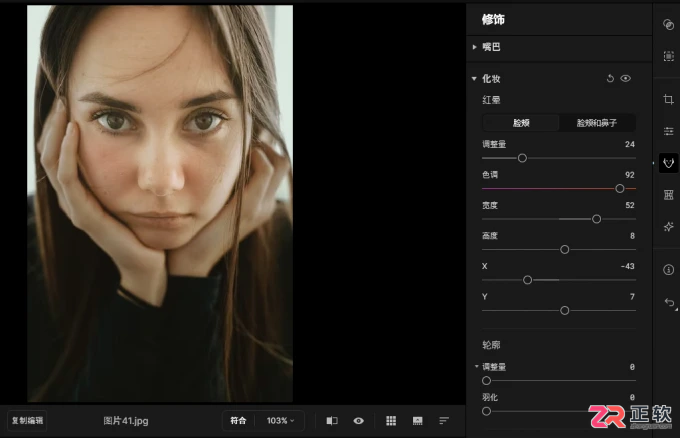This screenshot has height=438, width=680.
Task: Toggle before/after split compare view
Action: (332, 421)
